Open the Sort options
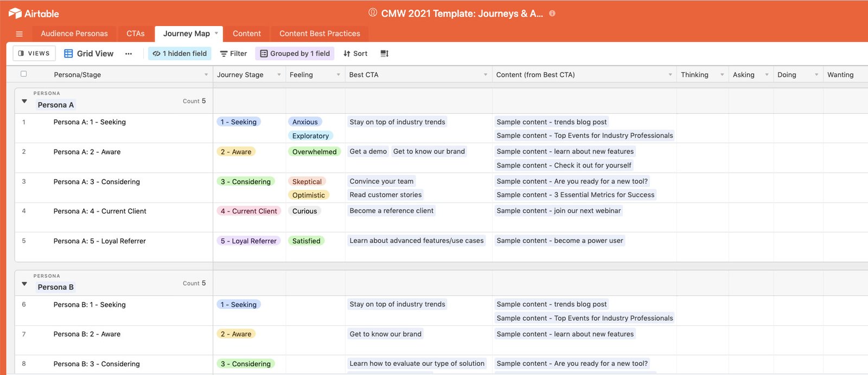This screenshot has height=375, width=868. [x=355, y=54]
